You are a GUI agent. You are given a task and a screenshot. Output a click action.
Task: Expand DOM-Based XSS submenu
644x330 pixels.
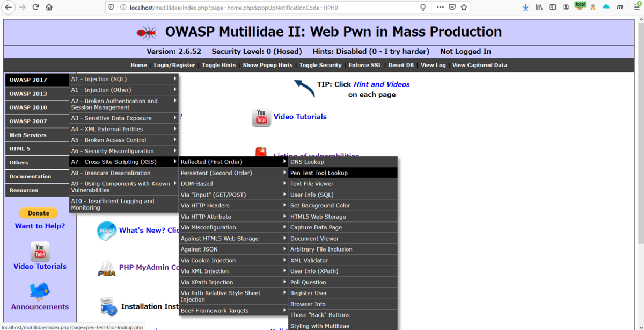click(233, 183)
